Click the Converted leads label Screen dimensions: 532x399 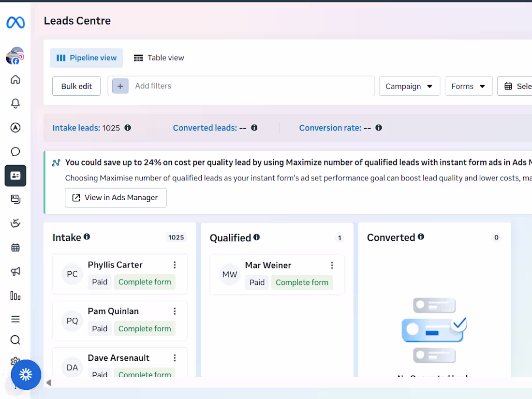205,128
